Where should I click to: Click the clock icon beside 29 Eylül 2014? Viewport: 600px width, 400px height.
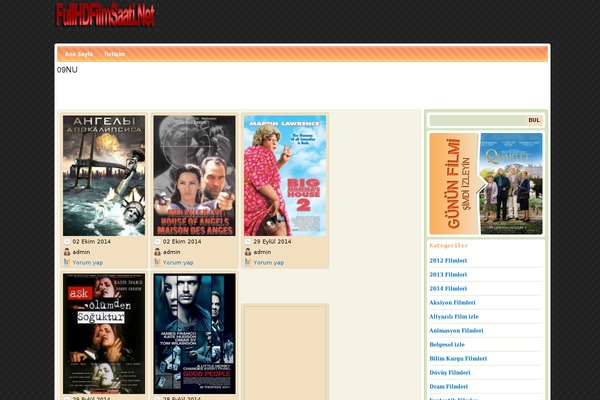pyautogui.click(x=248, y=242)
